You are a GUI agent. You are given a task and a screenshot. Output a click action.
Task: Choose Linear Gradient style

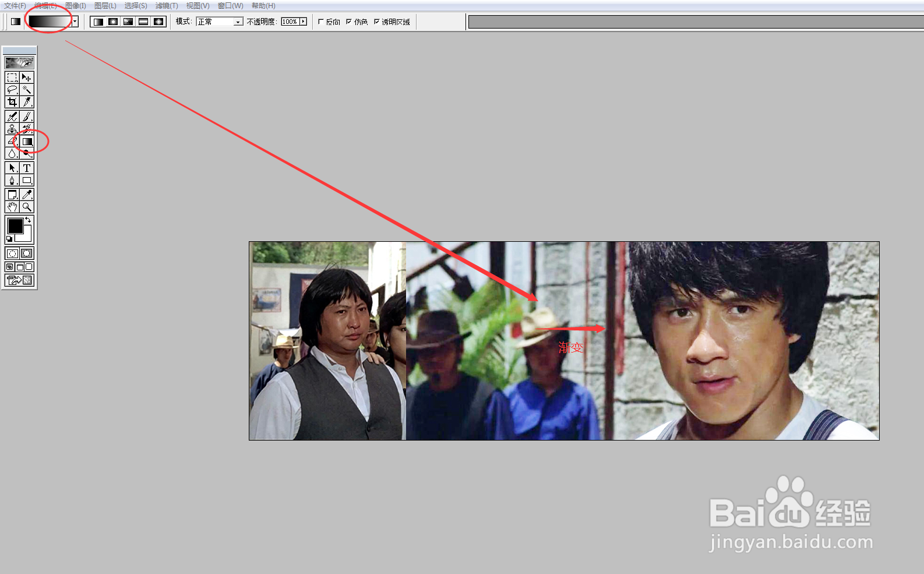[x=98, y=22]
